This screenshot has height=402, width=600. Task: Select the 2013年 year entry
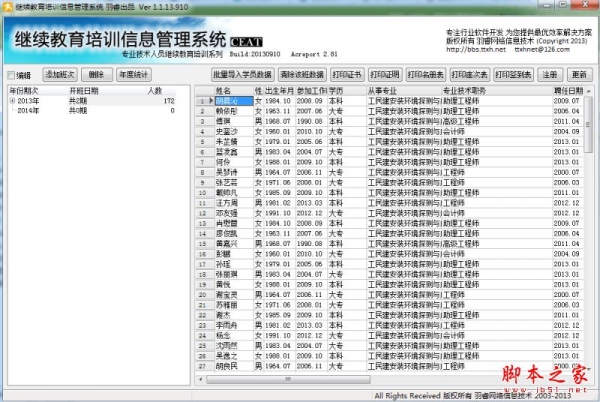click(28, 101)
